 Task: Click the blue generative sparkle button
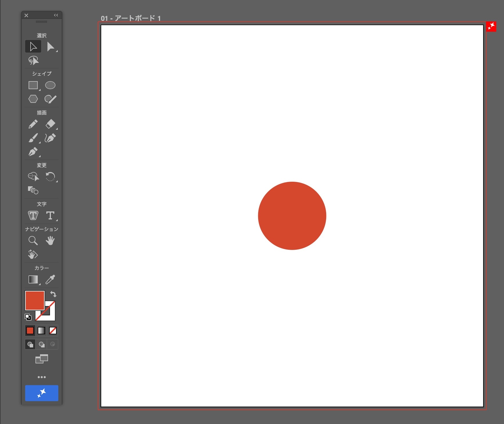click(42, 393)
